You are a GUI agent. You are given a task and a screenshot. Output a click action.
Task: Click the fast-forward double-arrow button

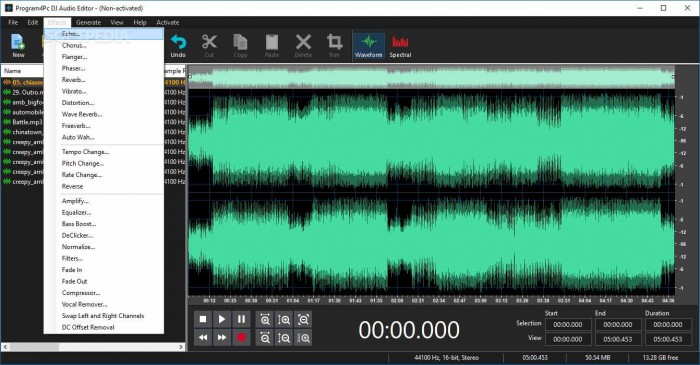pos(222,338)
